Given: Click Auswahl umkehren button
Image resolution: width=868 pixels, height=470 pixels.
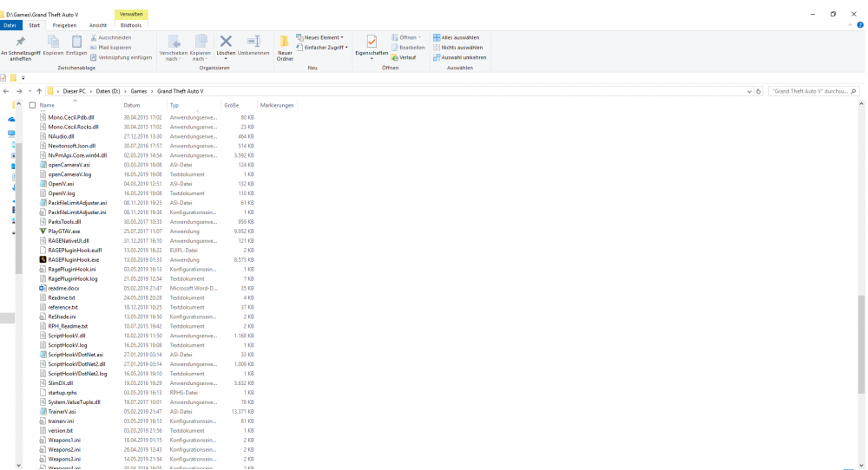Looking at the screenshot, I should [464, 57].
